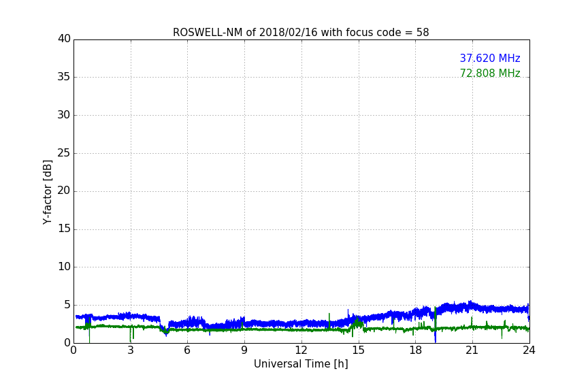The image size is (588, 392).
Task: Select the blue '37.620 MHz' legend label
Action: click(490, 59)
